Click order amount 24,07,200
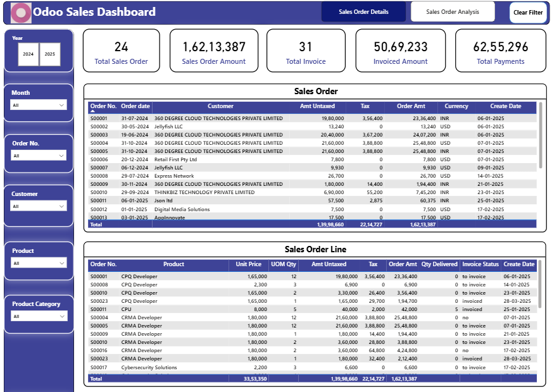Image resolution: width=552 pixels, height=392 pixels. (424, 135)
